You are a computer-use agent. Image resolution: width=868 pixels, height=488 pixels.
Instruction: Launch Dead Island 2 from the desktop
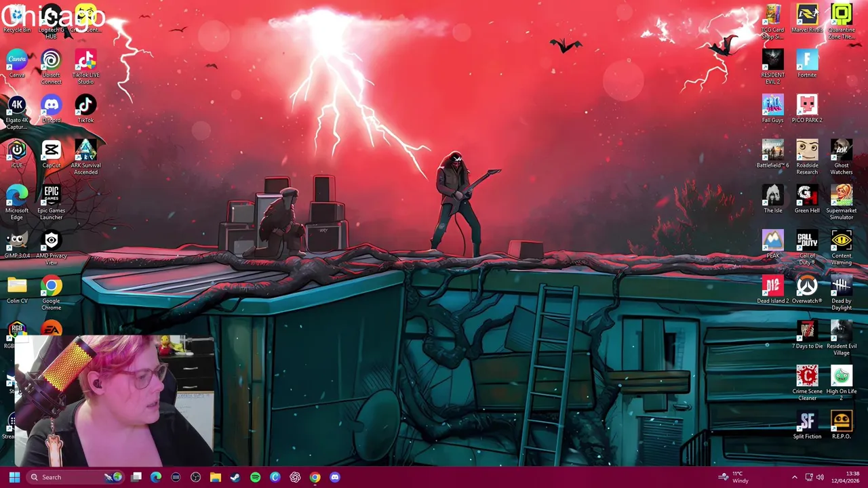(x=772, y=289)
